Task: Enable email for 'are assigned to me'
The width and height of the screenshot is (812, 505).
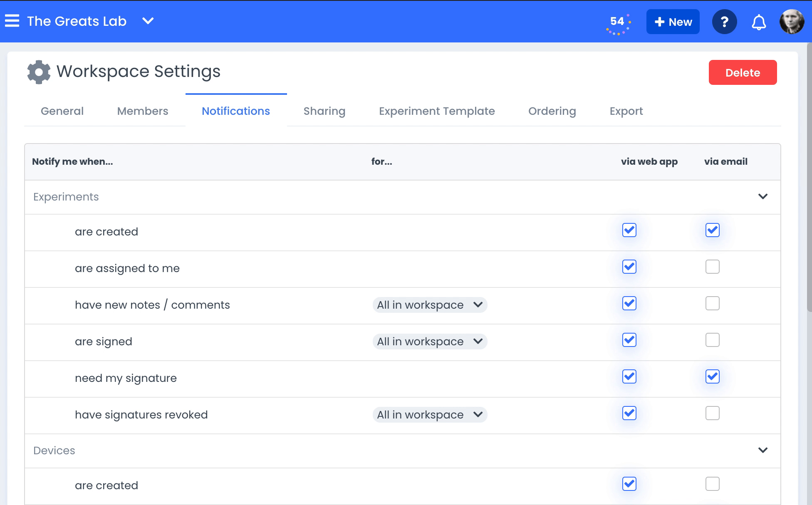Action: (x=712, y=267)
